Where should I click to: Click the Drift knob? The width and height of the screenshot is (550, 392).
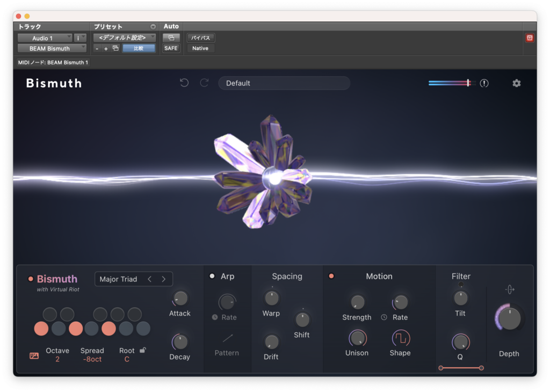point(271,342)
